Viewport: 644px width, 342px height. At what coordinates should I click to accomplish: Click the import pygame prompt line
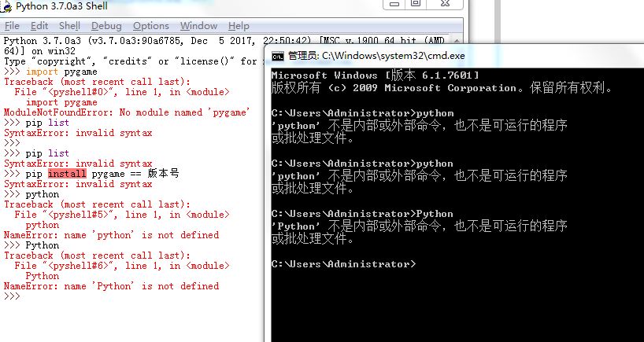pos(61,72)
